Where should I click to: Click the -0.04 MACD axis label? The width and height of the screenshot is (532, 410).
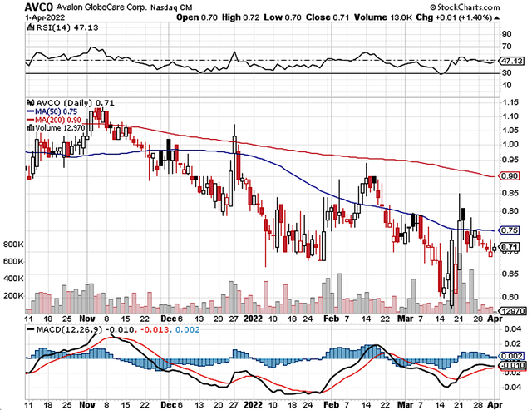511,388
